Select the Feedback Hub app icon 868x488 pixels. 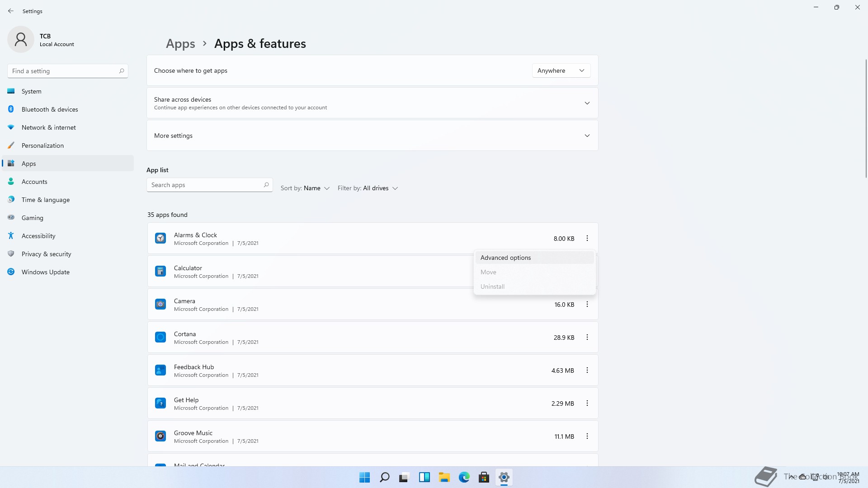[160, 370]
